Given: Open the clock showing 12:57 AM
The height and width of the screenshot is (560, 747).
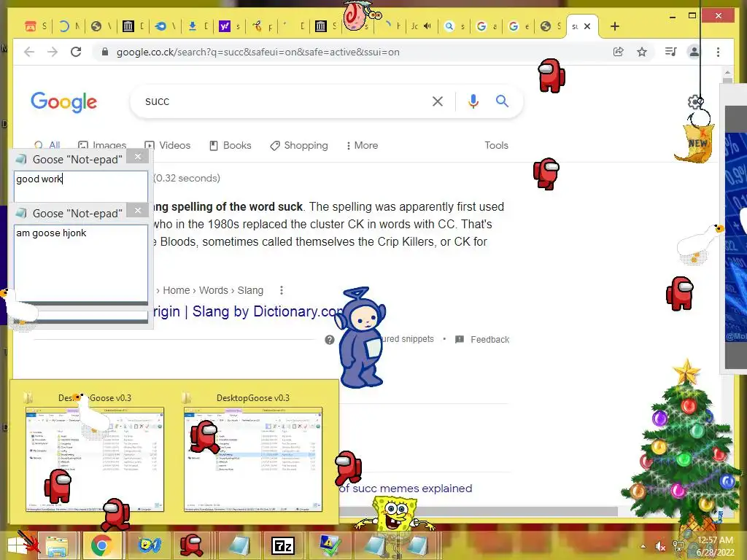Looking at the screenshot, I should [715, 546].
